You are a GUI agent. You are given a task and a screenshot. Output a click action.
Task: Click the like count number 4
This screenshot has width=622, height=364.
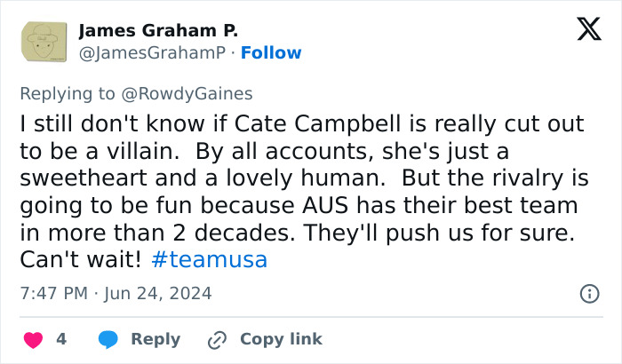[61, 339]
